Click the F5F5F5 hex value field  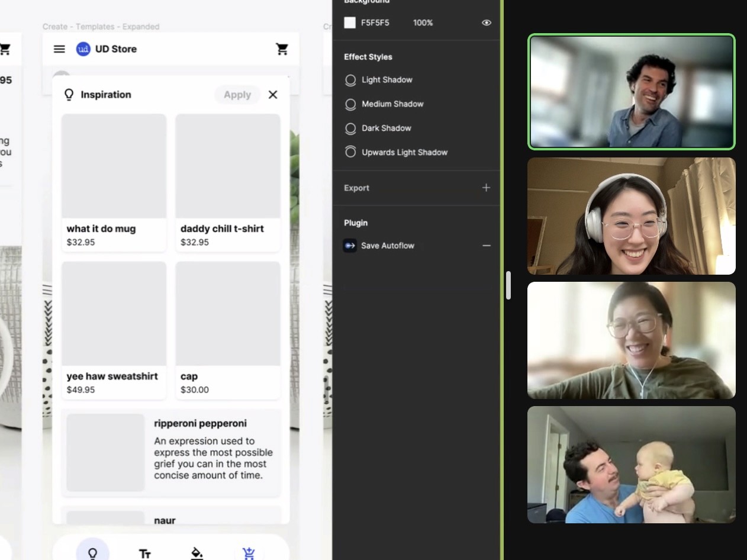[x=375, y=22]
